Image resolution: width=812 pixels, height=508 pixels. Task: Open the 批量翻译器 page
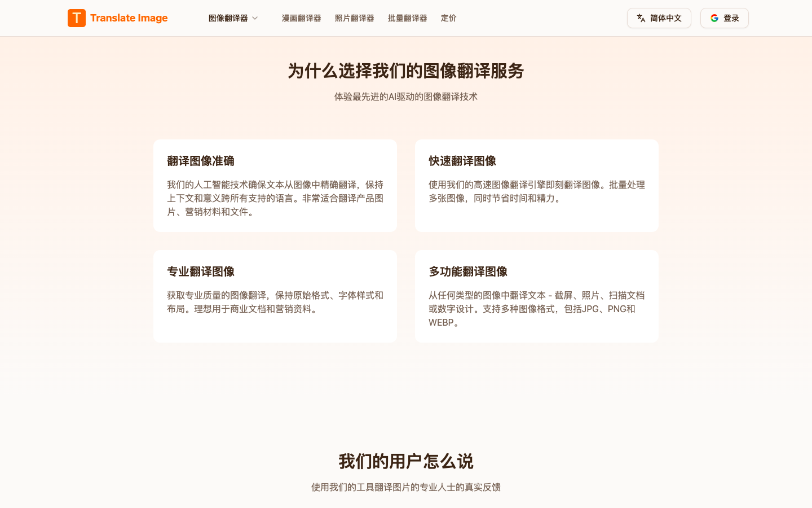407,18
